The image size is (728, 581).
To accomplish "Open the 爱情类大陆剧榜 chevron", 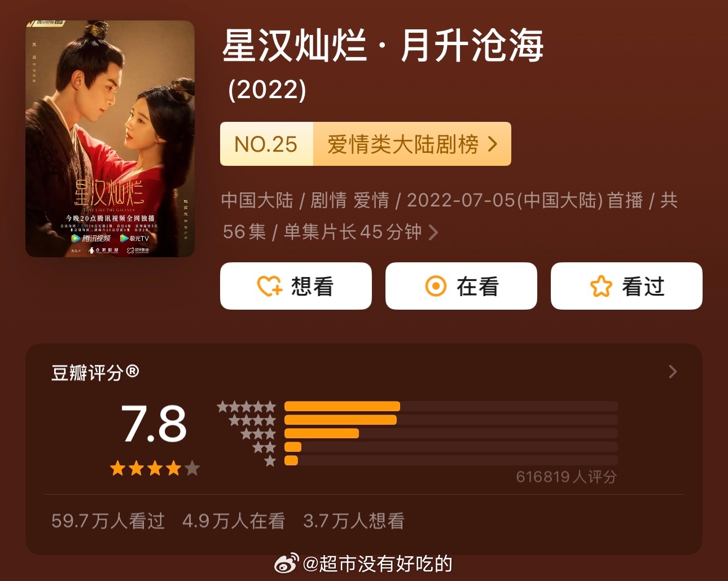I will [493, 144].
